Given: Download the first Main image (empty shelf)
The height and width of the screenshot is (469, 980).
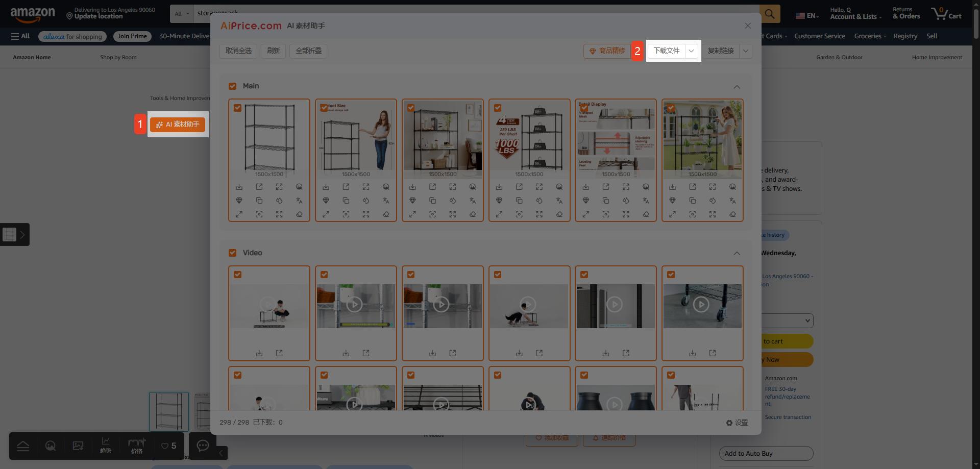Looking at the screenshot, I should [x=239, y=187].
